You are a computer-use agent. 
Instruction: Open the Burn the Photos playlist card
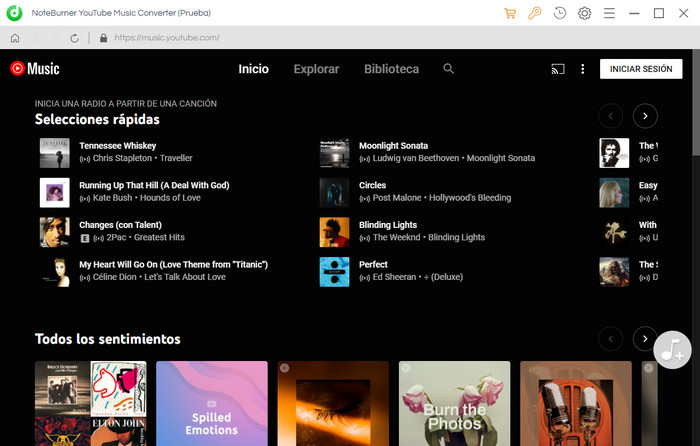(x=454, y=404)
